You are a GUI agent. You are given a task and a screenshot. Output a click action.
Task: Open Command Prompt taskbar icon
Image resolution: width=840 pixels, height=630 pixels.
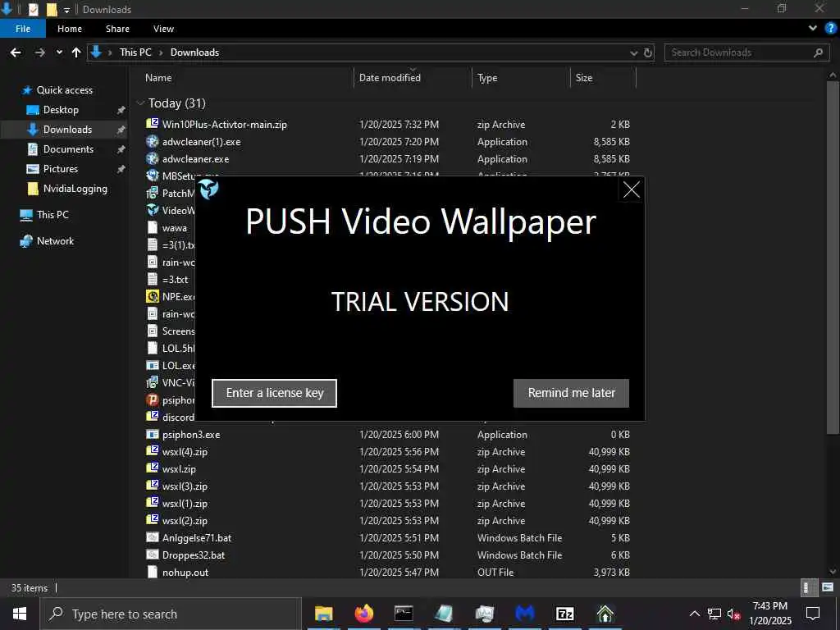point(404,614)
